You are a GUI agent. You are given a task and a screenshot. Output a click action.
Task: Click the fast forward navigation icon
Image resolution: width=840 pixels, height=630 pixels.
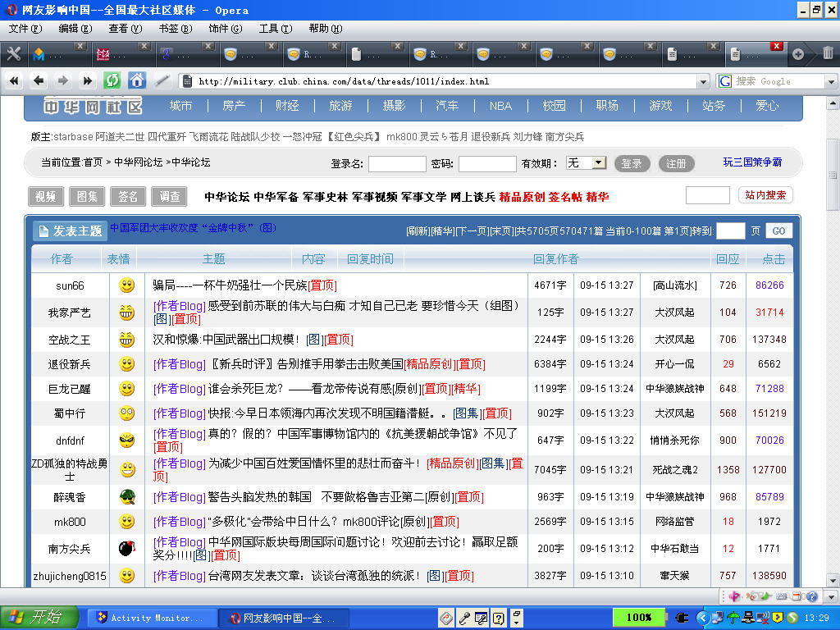click(x=87, y=80)
